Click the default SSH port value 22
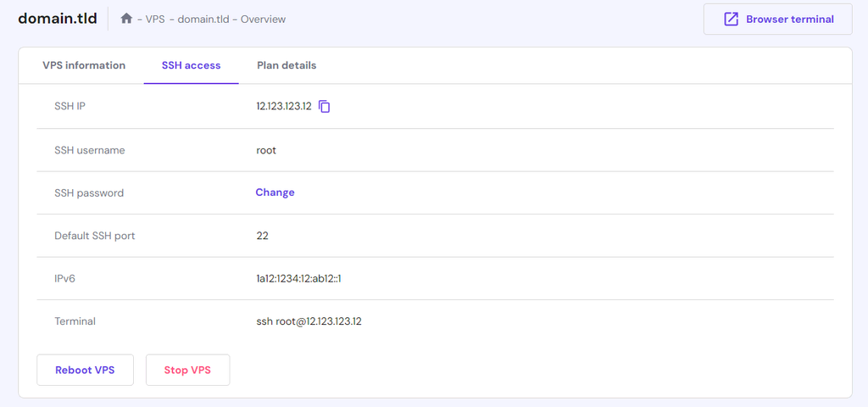Screen dimensions: 868x407 pos(262,236)
